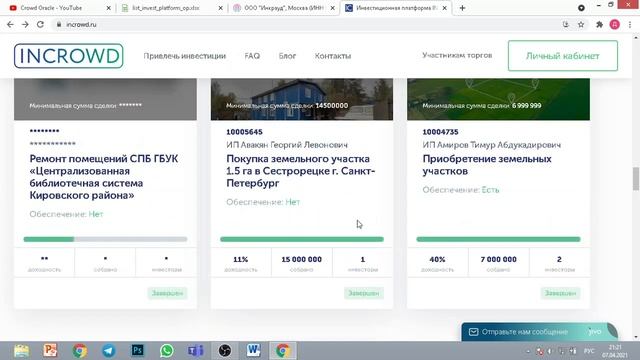Open a new browser tab with the plus
This screenshot has height=360, width=640.
(x=462, y=8)
